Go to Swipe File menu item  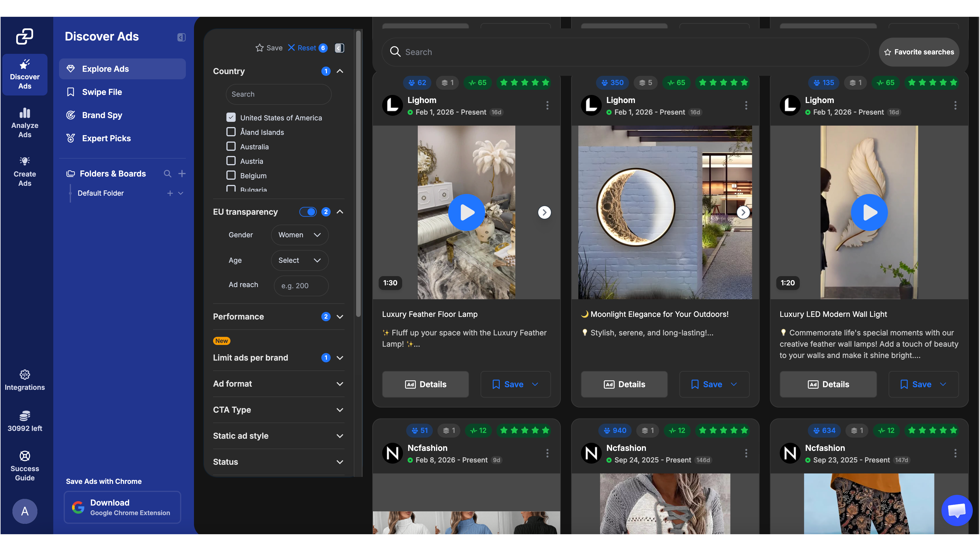[x=102, y=92]
